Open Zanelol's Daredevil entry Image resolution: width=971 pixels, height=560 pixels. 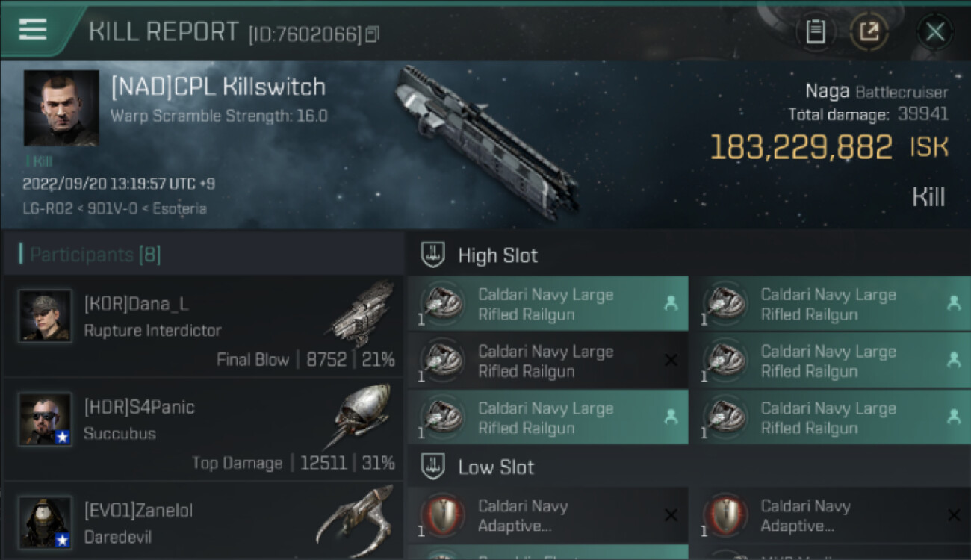202,520
